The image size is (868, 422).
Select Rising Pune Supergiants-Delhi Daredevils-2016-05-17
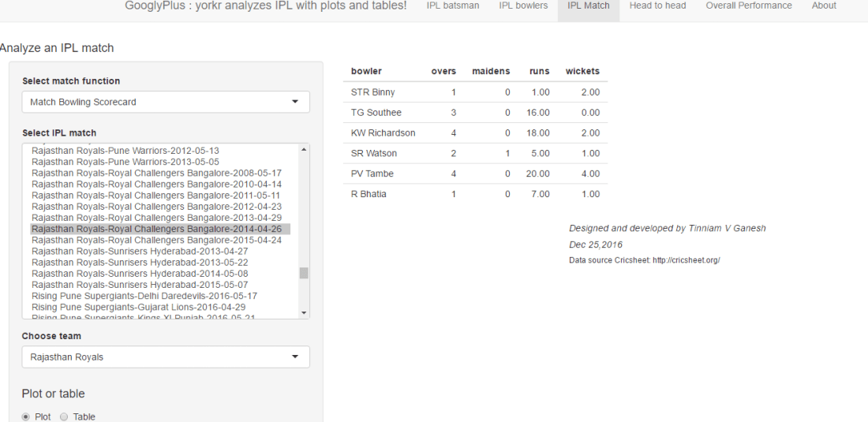144,296
